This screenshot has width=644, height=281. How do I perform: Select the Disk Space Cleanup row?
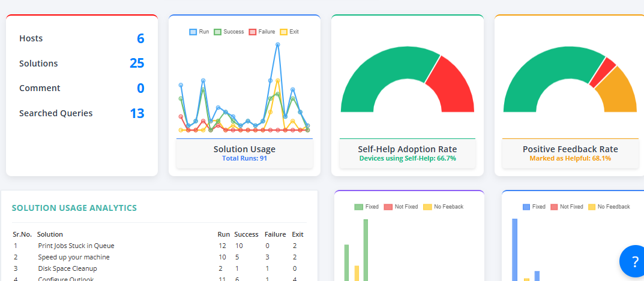[160, 268]
